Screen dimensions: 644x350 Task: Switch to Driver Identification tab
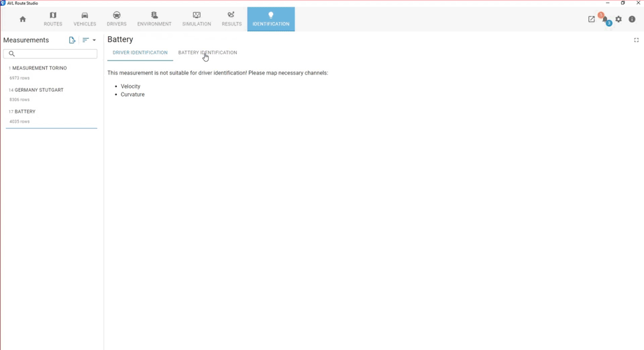click(x=140, y=52)
